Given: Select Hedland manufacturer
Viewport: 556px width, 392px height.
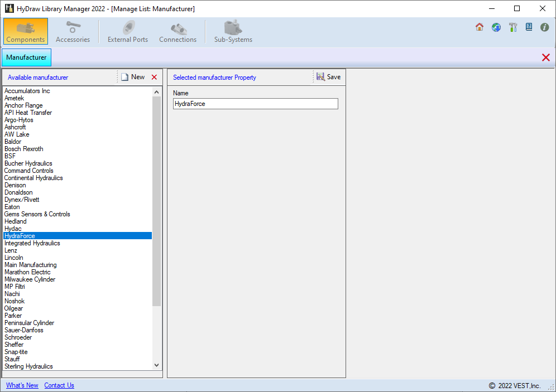Looking at the screenshot, I should 78,222.
